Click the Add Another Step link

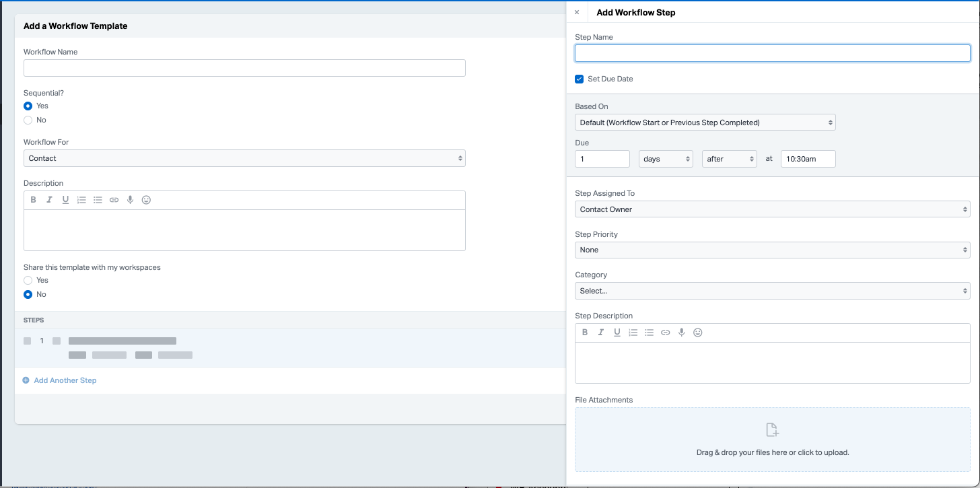click(x=65, y=380)
